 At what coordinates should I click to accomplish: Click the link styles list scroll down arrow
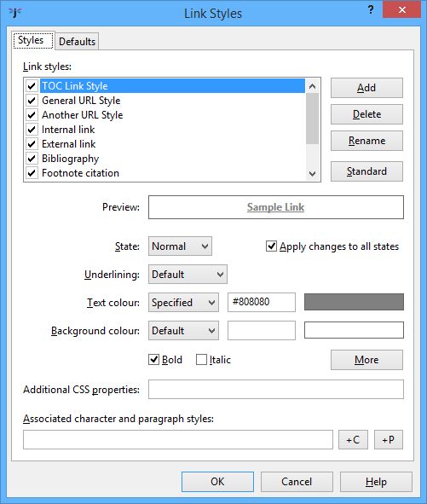coord(312,174)
